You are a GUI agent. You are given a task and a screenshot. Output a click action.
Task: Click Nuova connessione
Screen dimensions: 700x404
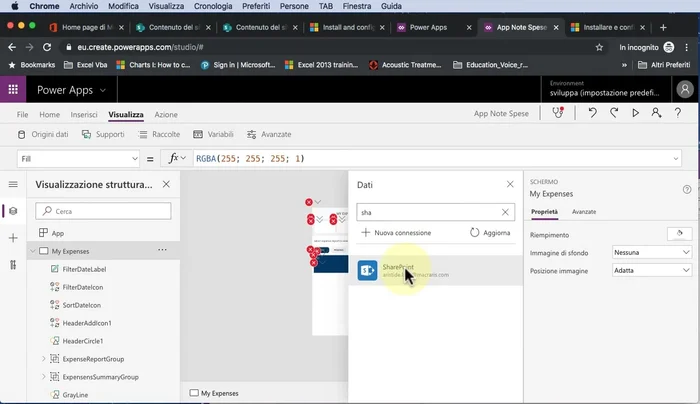coord(397,232)
